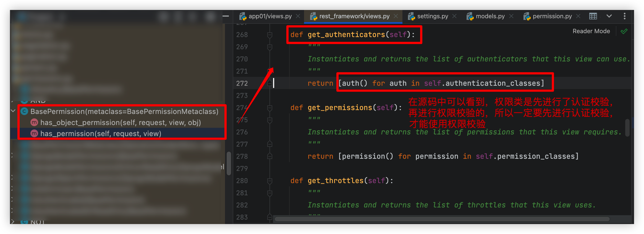
Task: Click the Python file icon on permission.py tab
Action: pos(527,17)
